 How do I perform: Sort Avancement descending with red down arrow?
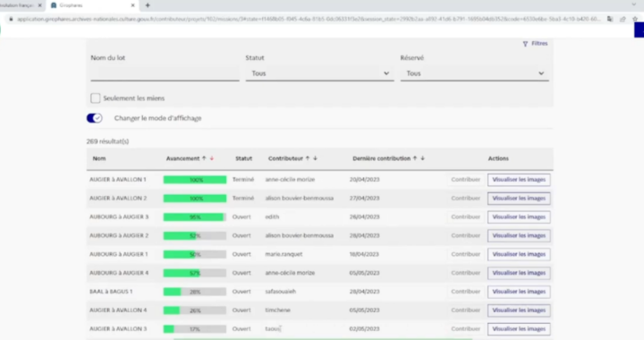point(212,158)
